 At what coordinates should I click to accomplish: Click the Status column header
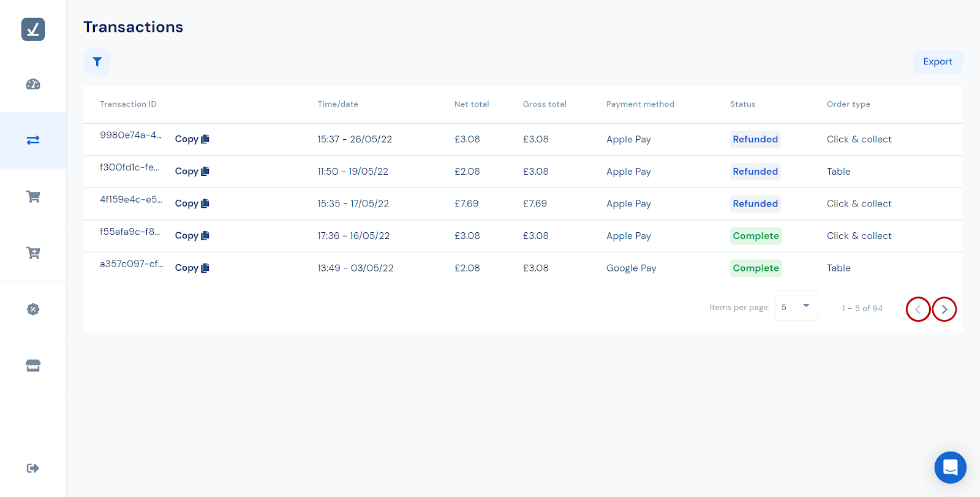point(742,104)
